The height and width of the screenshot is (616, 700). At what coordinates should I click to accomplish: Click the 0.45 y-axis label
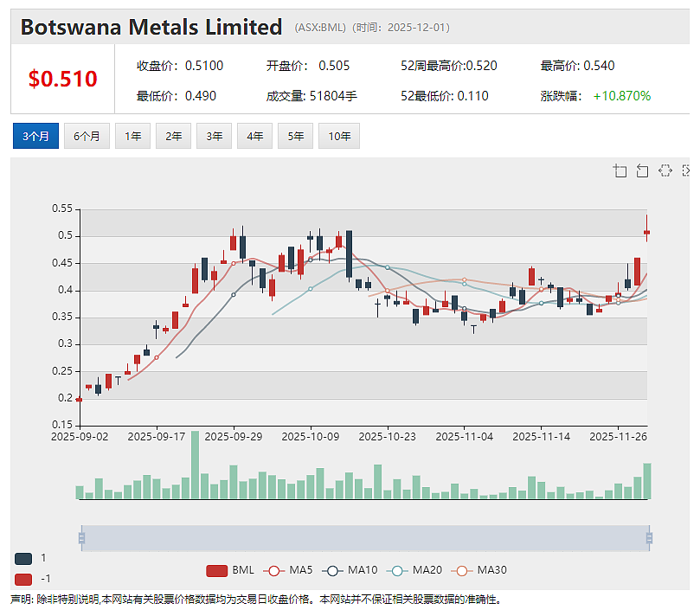[x=62, y=263]
